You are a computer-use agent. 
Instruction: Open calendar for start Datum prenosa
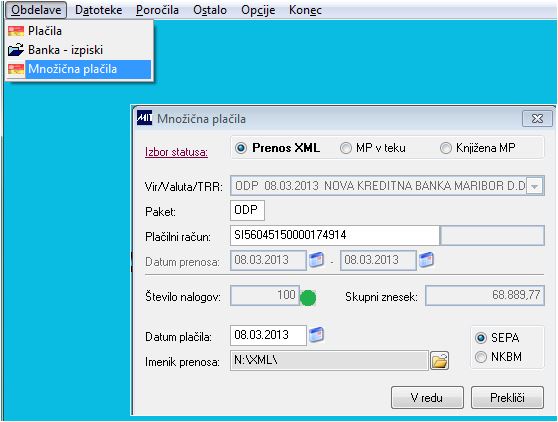(x=316, y=260)
